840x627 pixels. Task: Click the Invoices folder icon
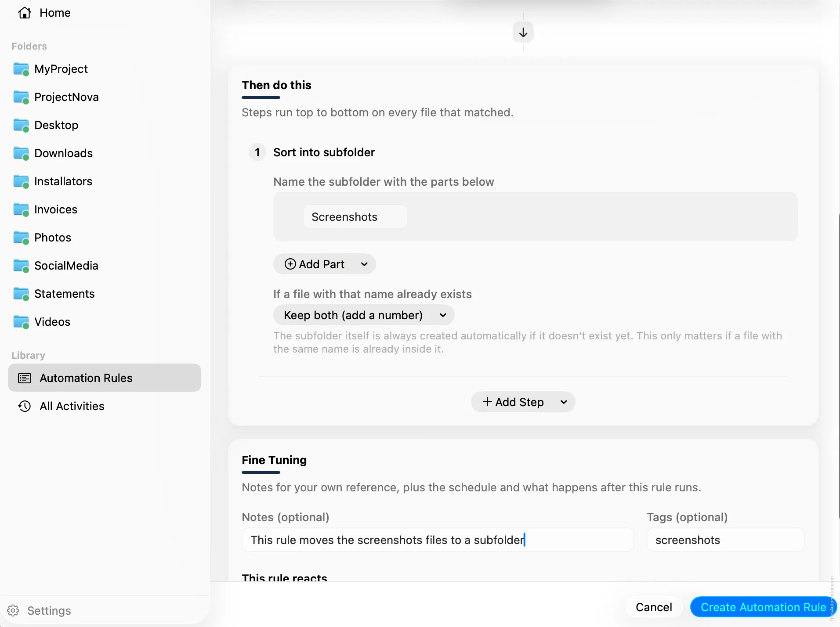tap(21, 209)
